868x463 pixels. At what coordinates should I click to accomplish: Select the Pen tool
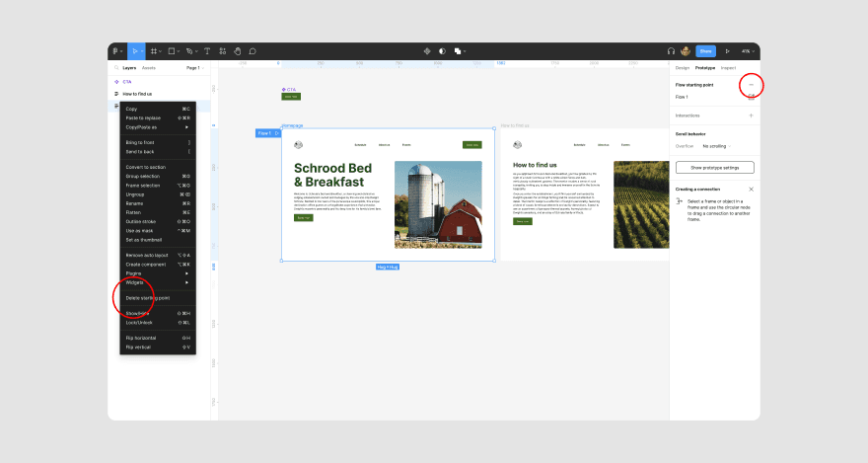point(189,51)
